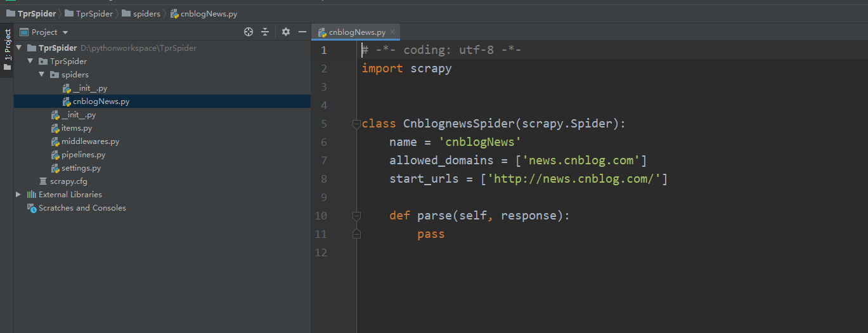
Task: Collapse the spiders folder arrow
Action: (x=42, y=75)
